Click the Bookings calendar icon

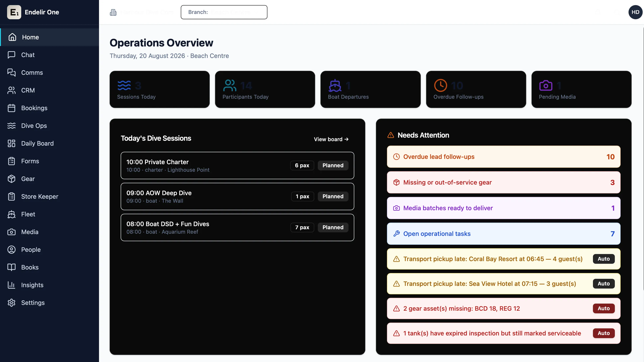(x=11, y=108)
